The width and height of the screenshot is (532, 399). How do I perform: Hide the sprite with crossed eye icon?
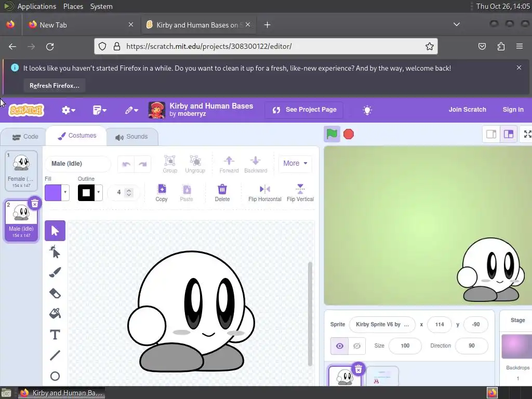click(x=357, y=345)
